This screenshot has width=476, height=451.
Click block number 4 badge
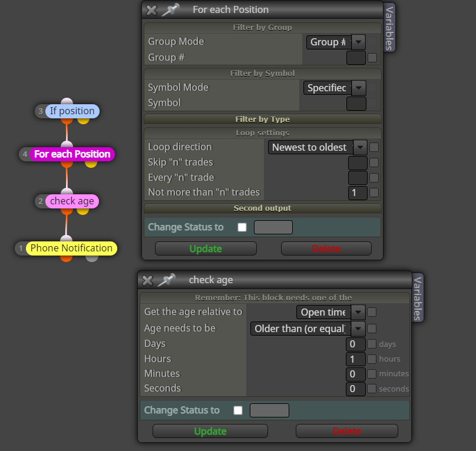click(25, 154)
